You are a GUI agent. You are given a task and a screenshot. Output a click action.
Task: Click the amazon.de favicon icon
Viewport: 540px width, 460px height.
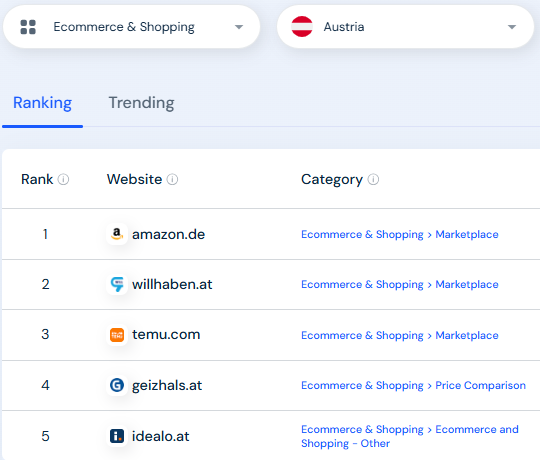117,234
